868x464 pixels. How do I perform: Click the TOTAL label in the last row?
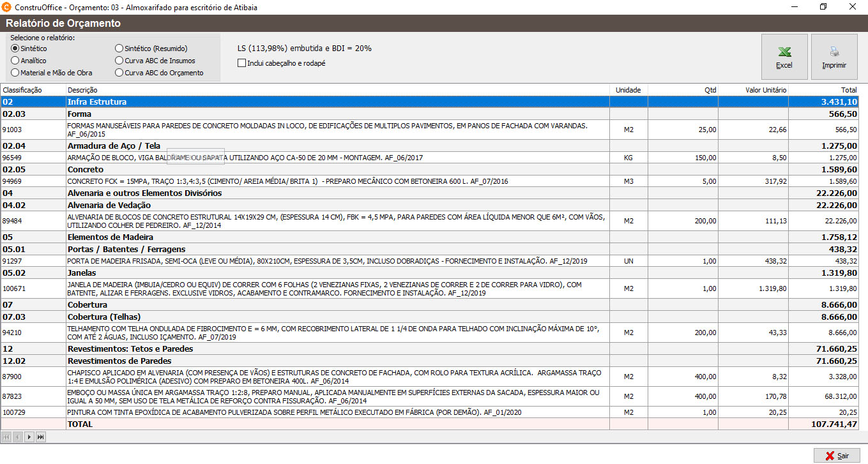80,424
